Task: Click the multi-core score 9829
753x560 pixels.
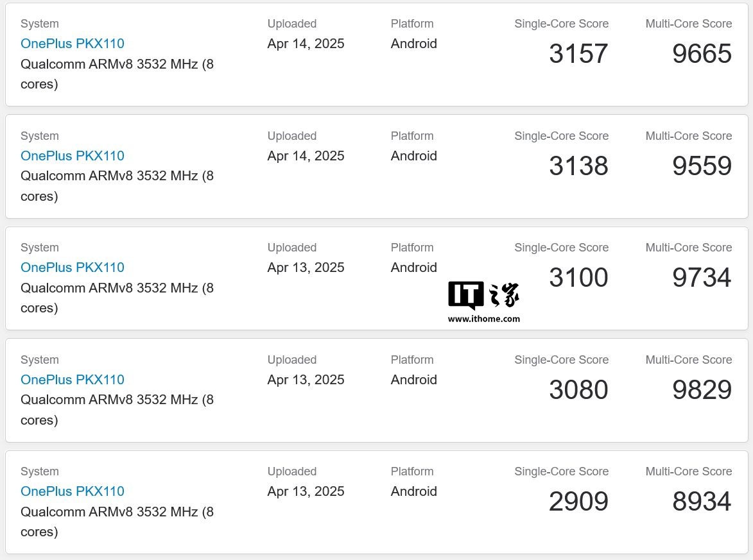Action: click(702, 390)
